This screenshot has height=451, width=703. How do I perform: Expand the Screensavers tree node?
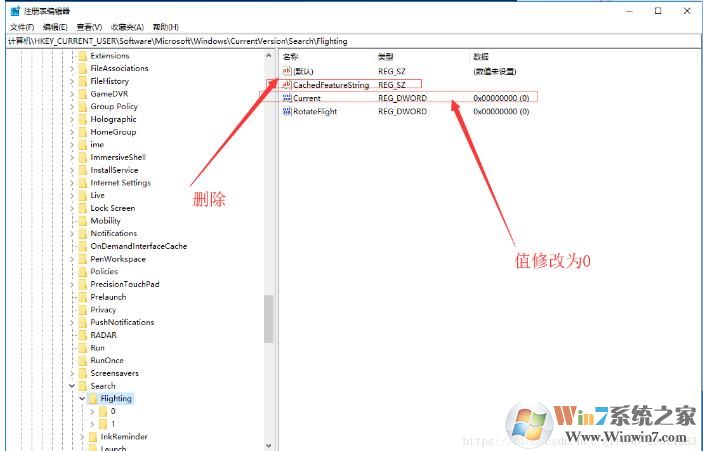tap(72, 373)
